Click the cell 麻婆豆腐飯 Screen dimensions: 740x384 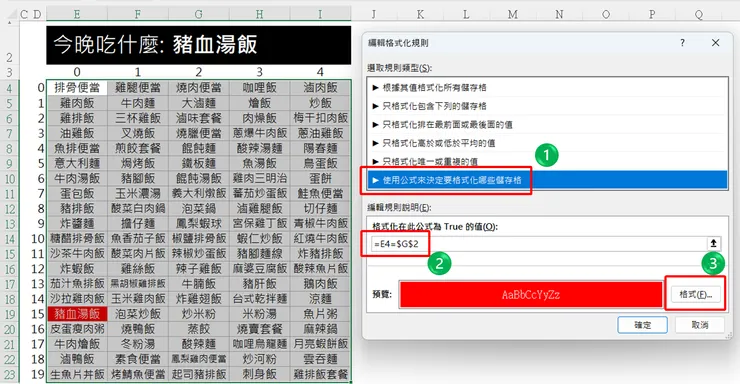click(x=260, y=268)
